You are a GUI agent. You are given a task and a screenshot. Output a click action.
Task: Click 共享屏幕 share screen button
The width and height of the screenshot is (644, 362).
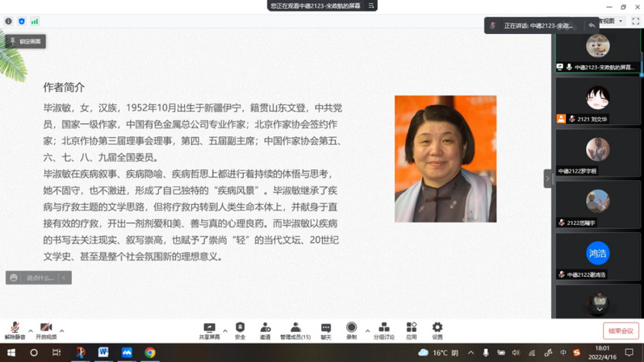[x=209, y=331]
